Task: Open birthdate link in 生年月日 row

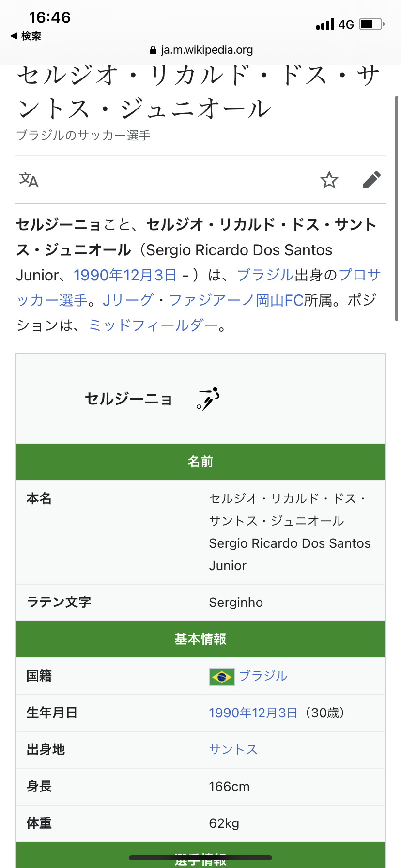Action: click(253, 713)
